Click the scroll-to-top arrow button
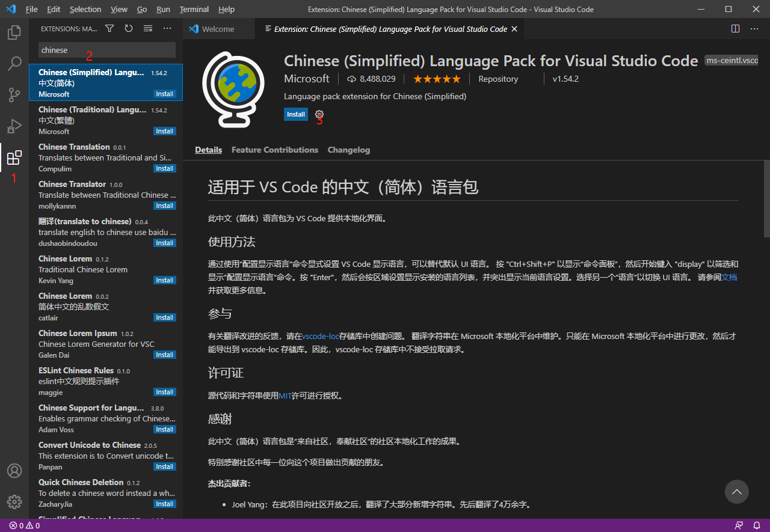The width and height of the screenshot is (770, 532). tap(736, 492)
